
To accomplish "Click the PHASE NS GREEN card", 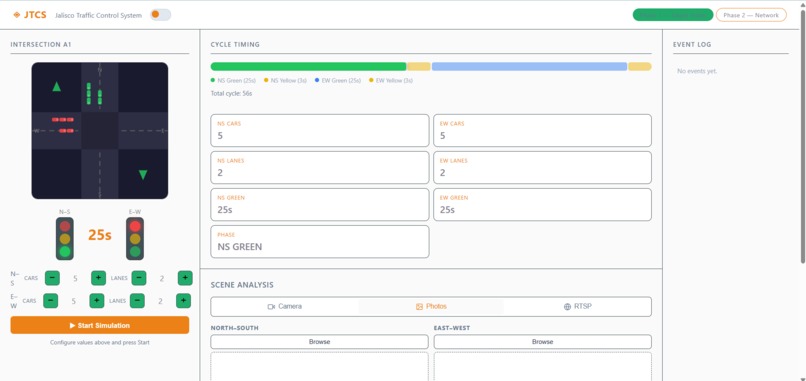I will click(x=320, y=242).
